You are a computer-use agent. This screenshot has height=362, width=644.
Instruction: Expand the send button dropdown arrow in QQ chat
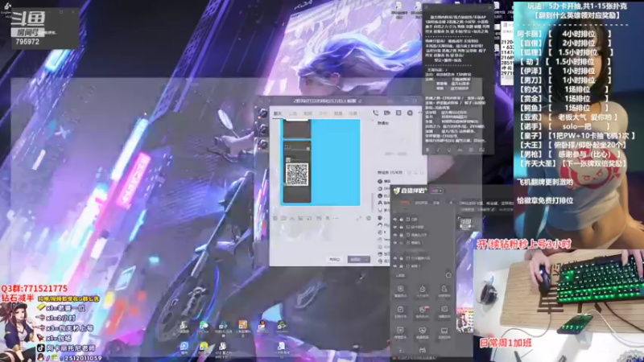point(366,259)
